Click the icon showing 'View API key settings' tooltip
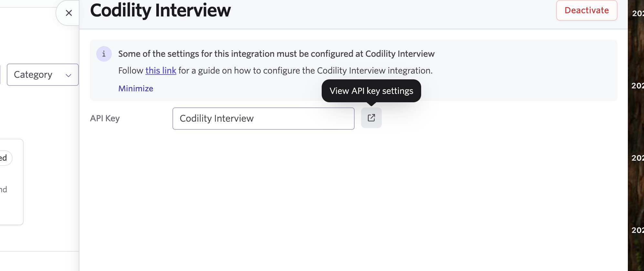 click(x=371, y=118)
